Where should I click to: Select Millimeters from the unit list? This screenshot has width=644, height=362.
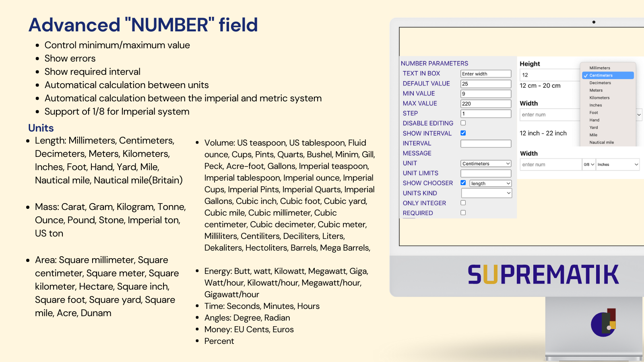click(x=599, y=68)
